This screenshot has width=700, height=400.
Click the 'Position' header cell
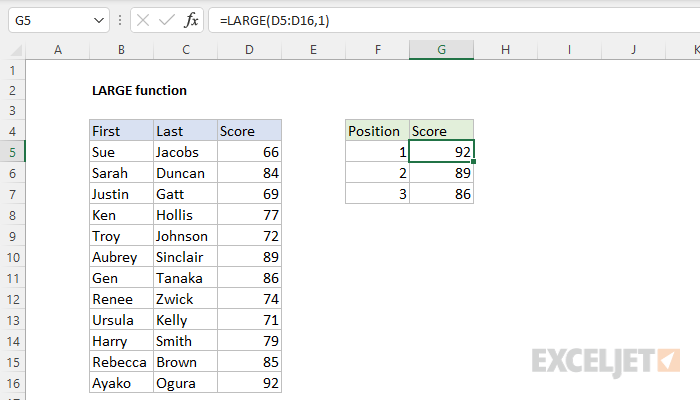tap(378, 131)
